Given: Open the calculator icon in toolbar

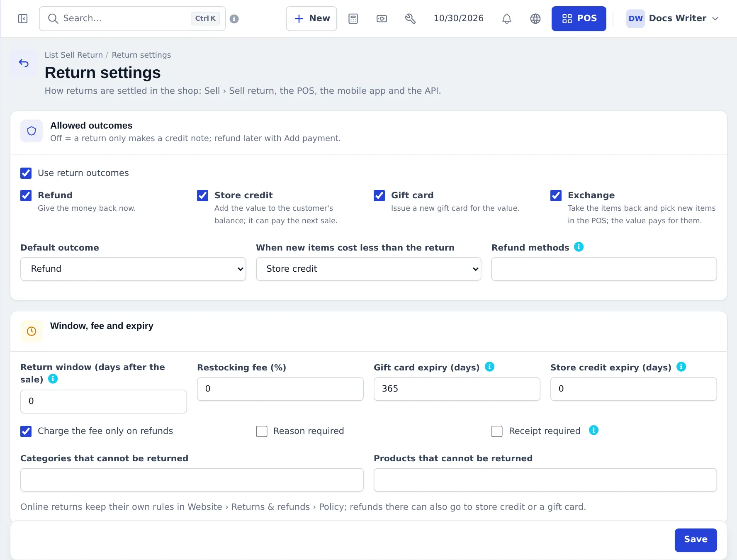Looking at the screenshot, I should tap(353, 19).
